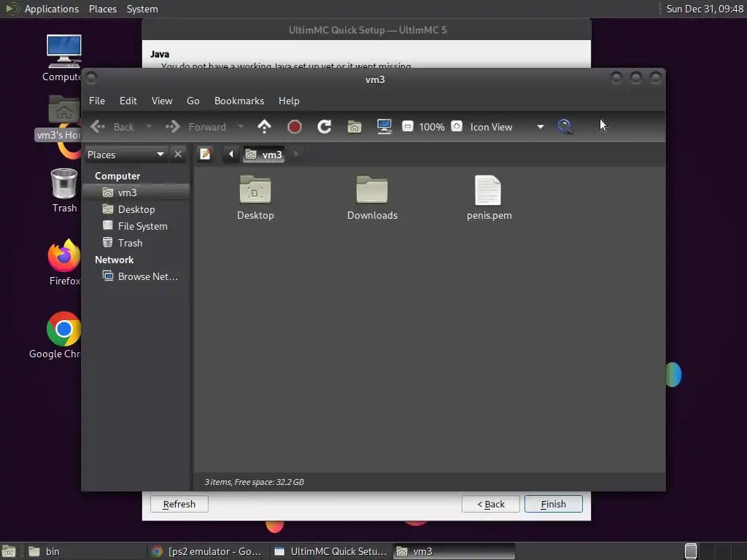
Task: Open the Home folder toolbar icon
Action: (355, 127)
